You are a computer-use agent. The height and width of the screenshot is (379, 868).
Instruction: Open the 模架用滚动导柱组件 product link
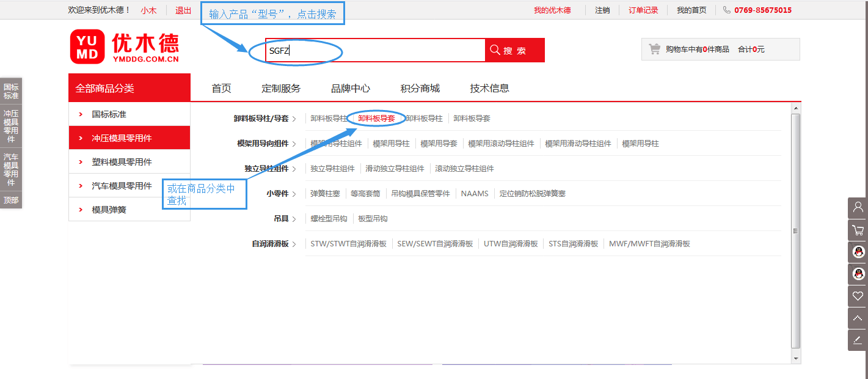coord(501,144)
